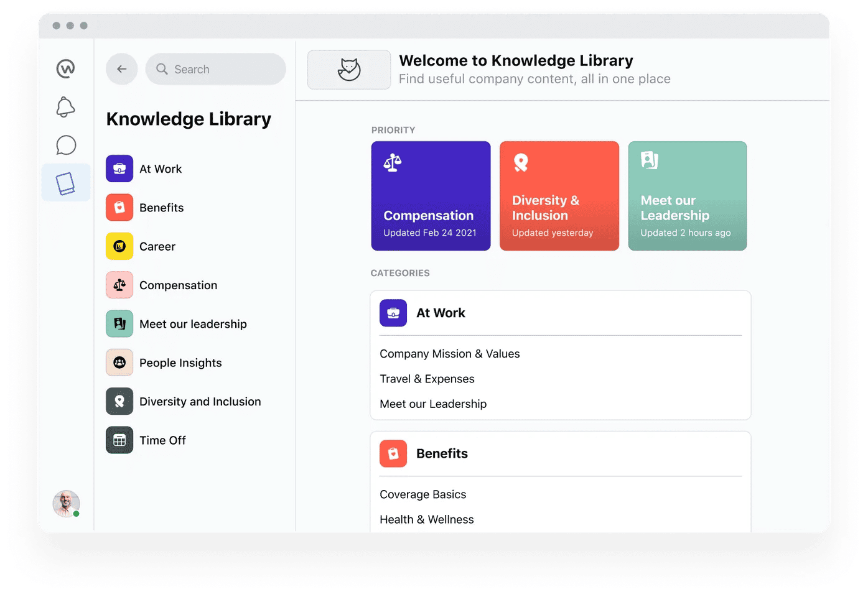The image size is (868, 597).
Task: Click the Workplace logo icon
Action: 66,69
